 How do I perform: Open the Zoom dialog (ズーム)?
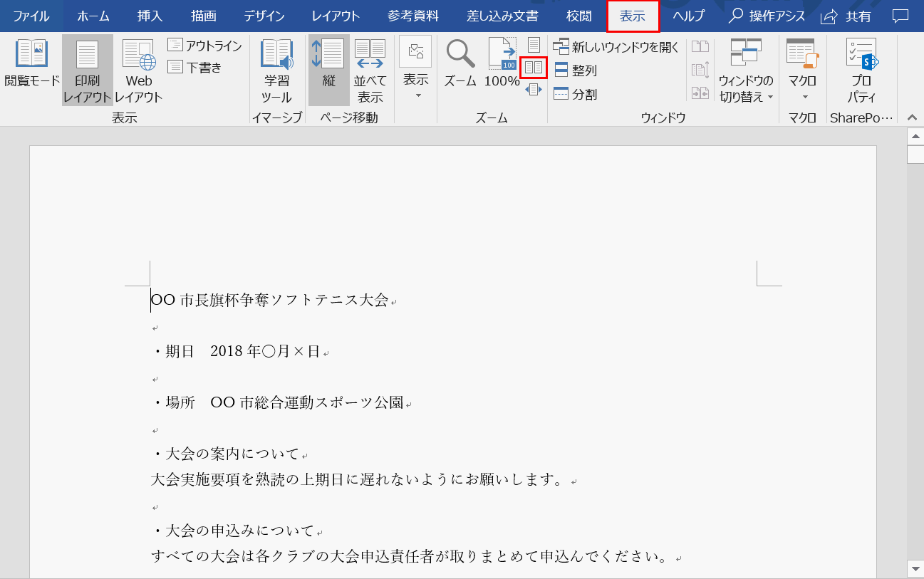[x=460, y=64]
